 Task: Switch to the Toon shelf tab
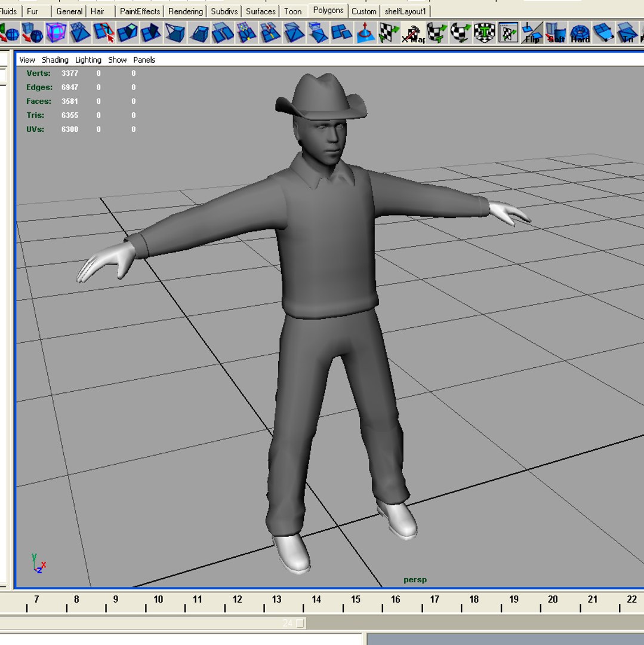[x=292, y=11]
